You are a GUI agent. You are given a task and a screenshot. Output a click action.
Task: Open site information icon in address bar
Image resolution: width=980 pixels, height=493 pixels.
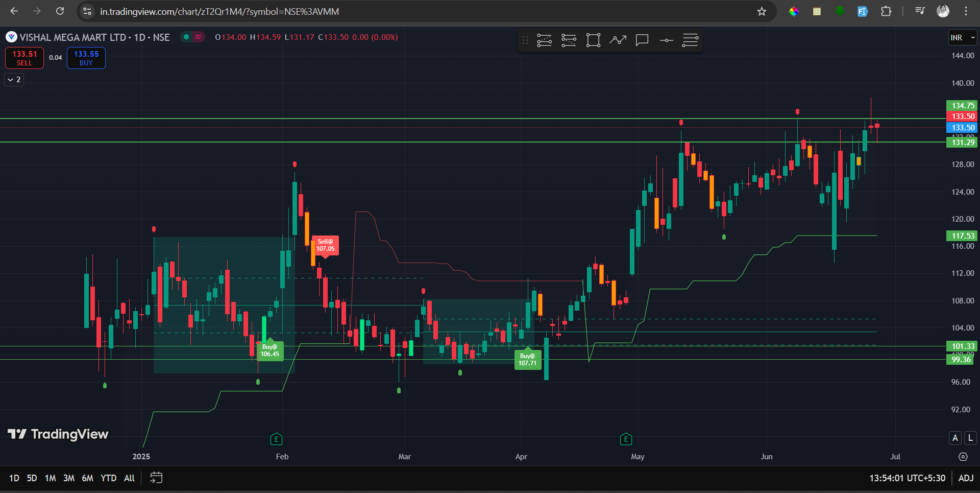pos(87,11)
